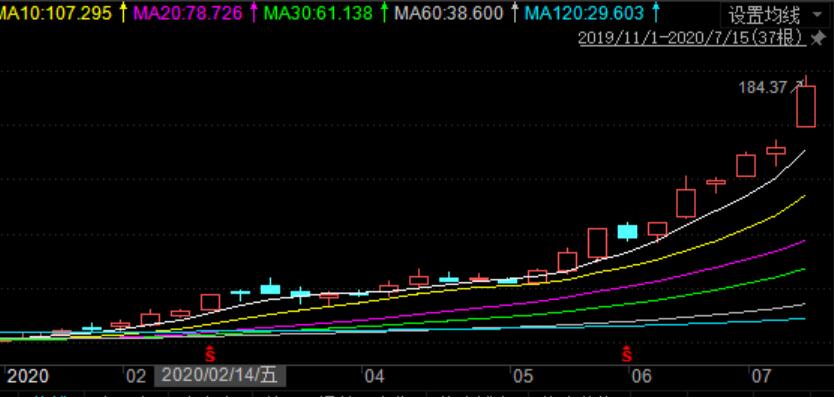Select the MA10:107.295 indicator label
This screenshot has height=397, width=834.
pyautogui.click(x=56, y=13)
